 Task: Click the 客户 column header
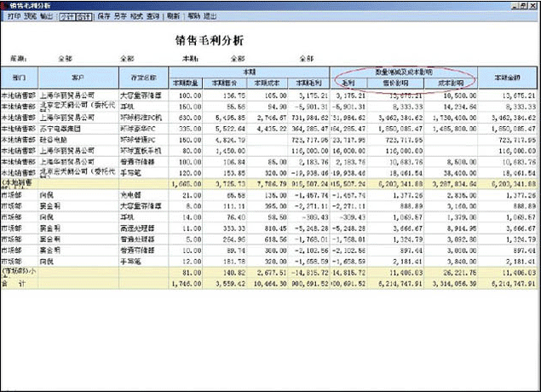tap(78, 78)
